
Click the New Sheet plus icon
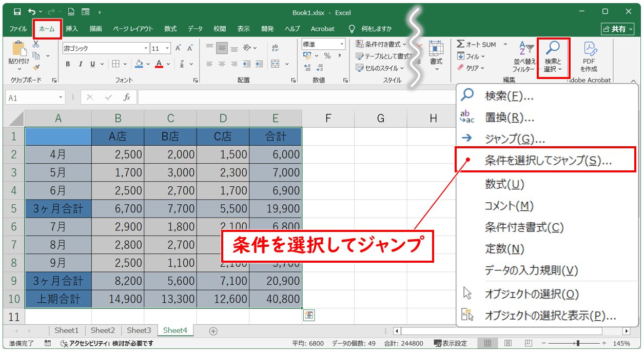pyautogui.click(x=213, y=331)
